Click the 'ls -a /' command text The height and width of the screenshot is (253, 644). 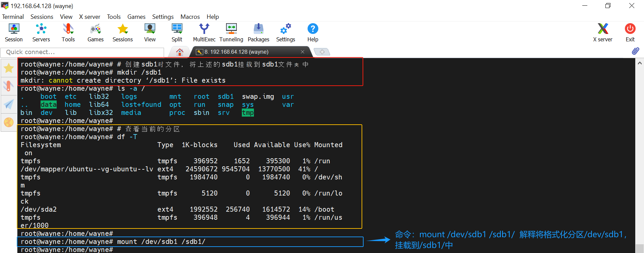[131, 88]
